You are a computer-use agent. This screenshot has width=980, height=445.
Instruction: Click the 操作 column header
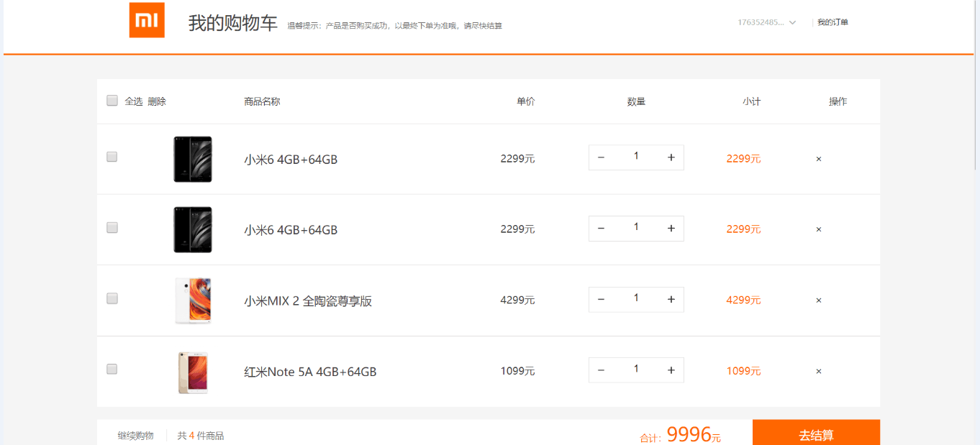click(838, 101)
